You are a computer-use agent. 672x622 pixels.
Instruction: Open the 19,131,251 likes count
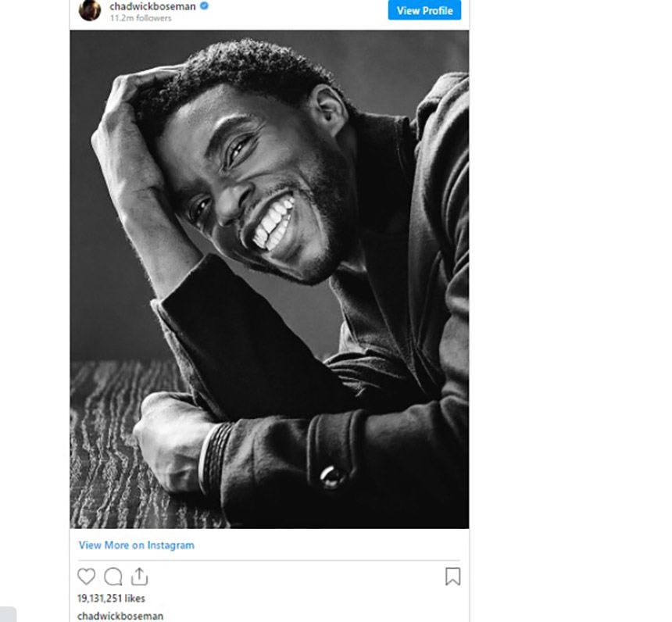[x=112, y=599]
